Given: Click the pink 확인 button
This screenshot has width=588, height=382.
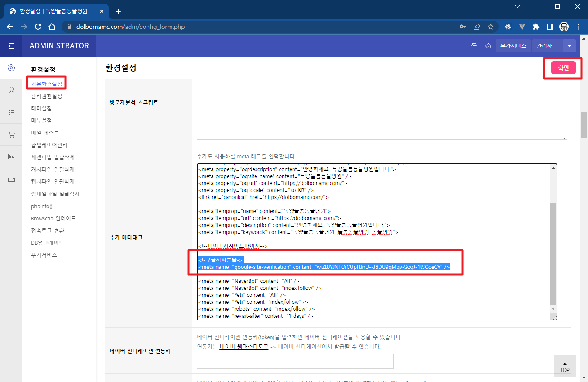Looking at the screenshot, I should pos(563,68).
